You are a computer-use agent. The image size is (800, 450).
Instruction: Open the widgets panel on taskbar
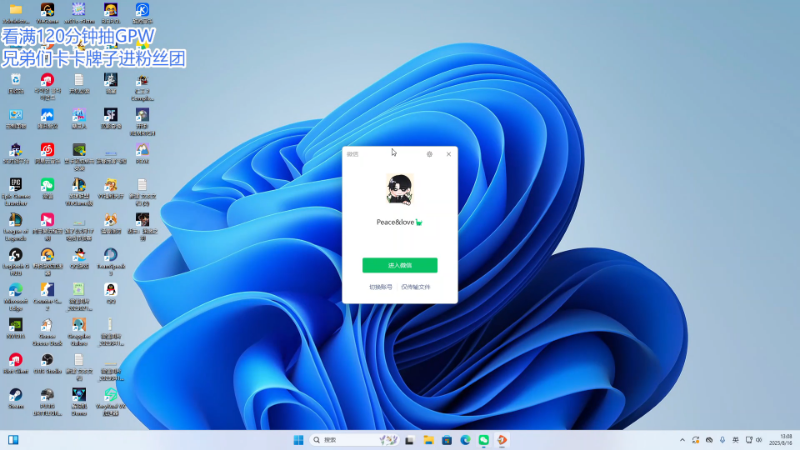click(13, 440)
